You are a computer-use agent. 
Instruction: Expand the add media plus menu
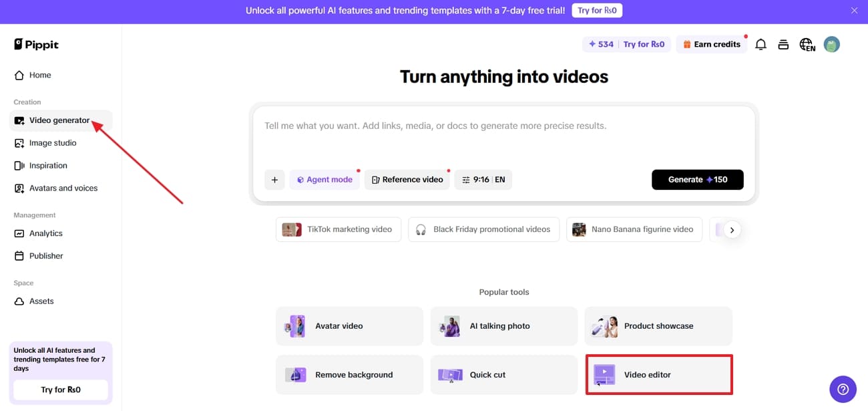pyautogui.click(x=274, y=179)
